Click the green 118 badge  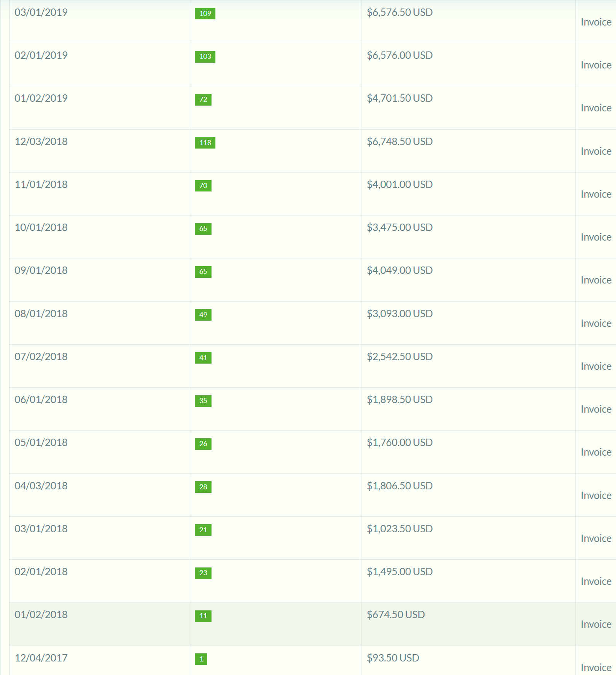(205, 143)
